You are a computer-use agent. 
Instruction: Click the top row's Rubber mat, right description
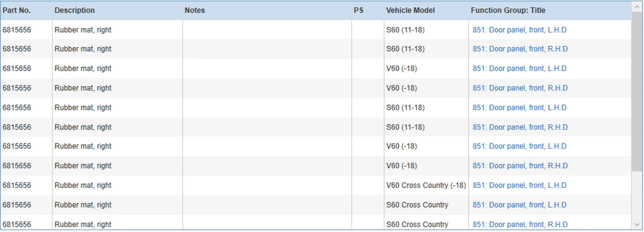pos(83,30)
